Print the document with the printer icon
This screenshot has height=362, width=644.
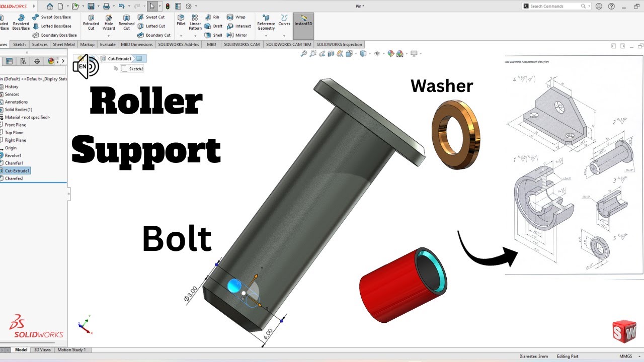[x=106, y=7]
